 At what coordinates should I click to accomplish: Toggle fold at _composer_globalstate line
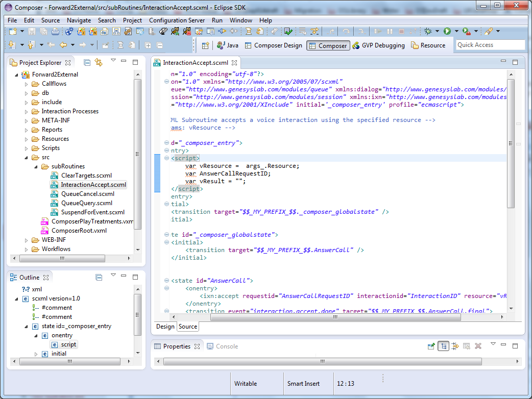[x=166, y=234]
